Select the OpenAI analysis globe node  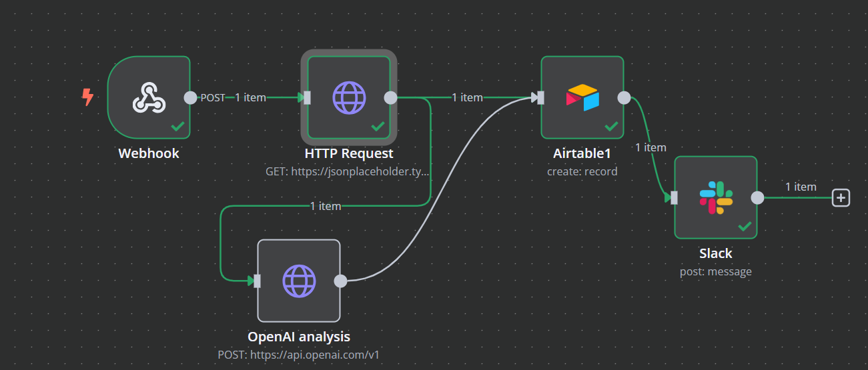[299, 281]
